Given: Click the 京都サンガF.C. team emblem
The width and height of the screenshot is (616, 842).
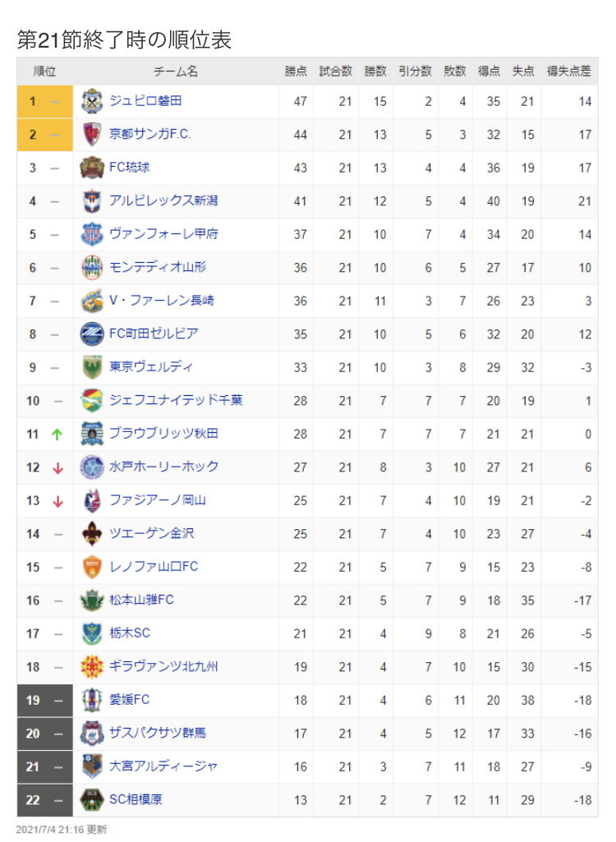Looking at the screenshot, I should coord(91,134).
